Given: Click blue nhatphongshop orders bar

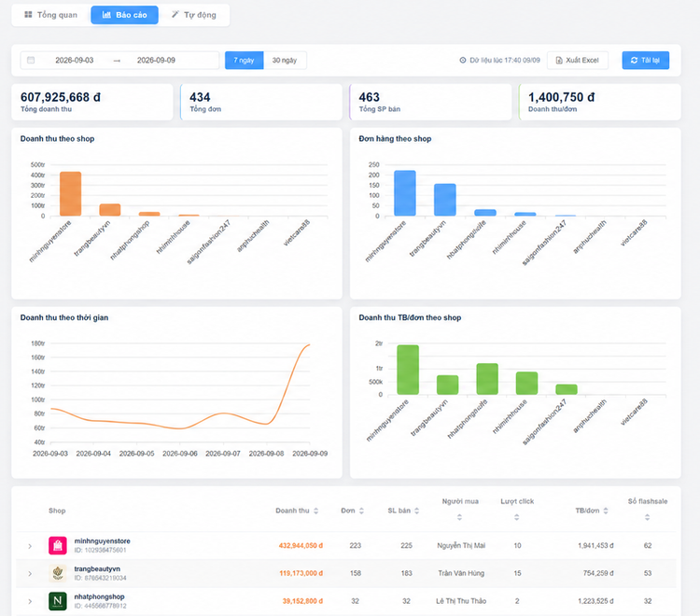Looking at the screenshot, I should 485,213.
